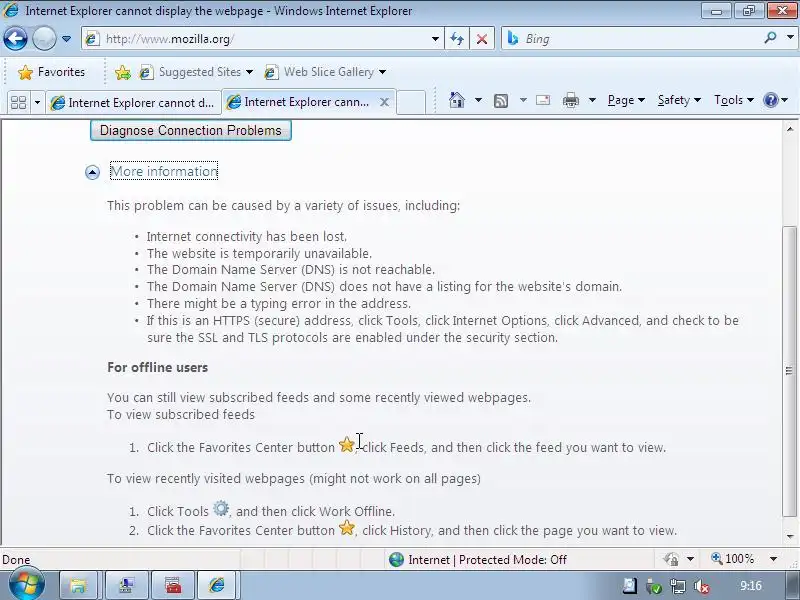Select the Internet Explorer taskbar icon
800x600 pixels.
217,585
